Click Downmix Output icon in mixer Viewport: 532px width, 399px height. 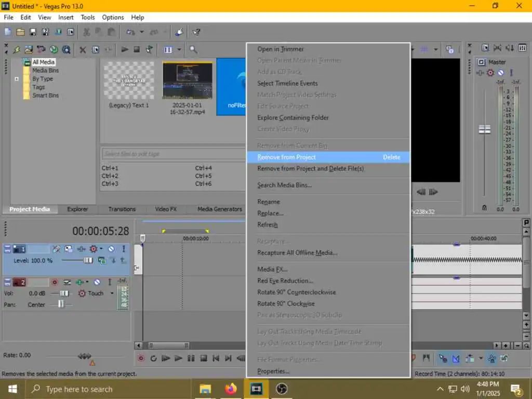click(x=497, y=48)
